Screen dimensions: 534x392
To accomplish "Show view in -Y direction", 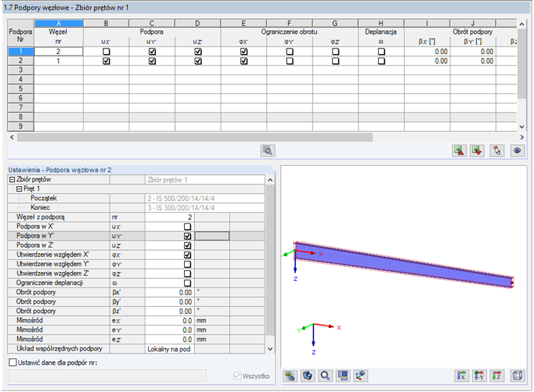I will (x=479, y=376).
